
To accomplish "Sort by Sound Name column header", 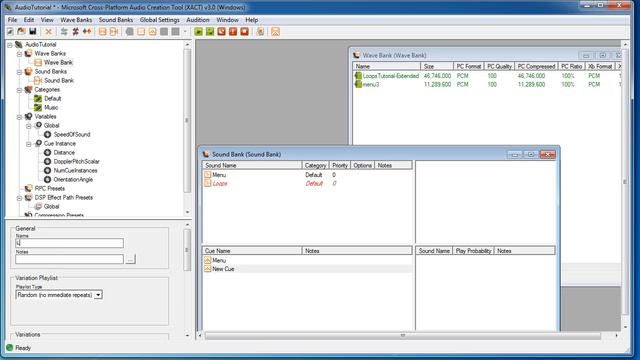I will click(252, 165).
